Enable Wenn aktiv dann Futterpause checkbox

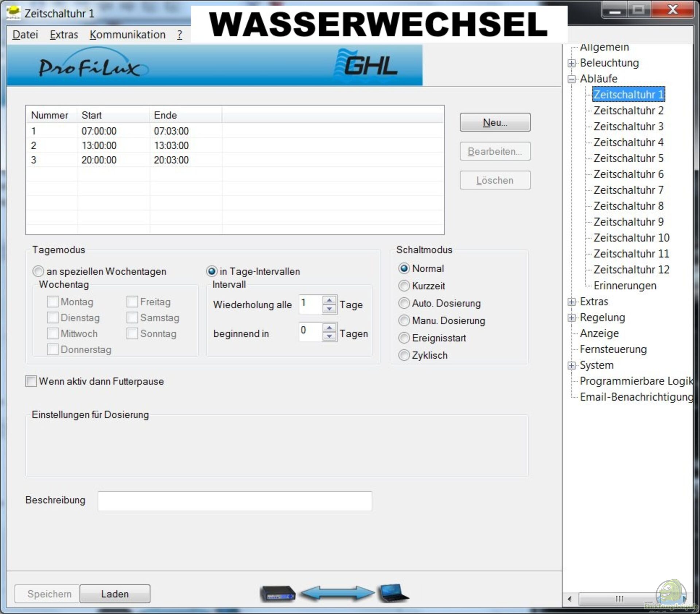tap(31, 381)
